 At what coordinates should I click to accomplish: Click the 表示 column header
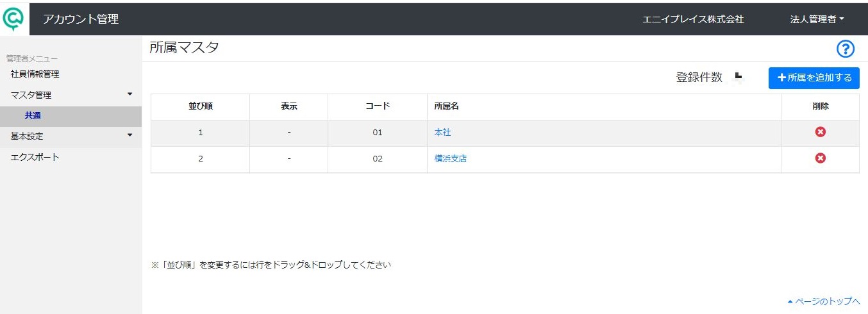point(289,106)
